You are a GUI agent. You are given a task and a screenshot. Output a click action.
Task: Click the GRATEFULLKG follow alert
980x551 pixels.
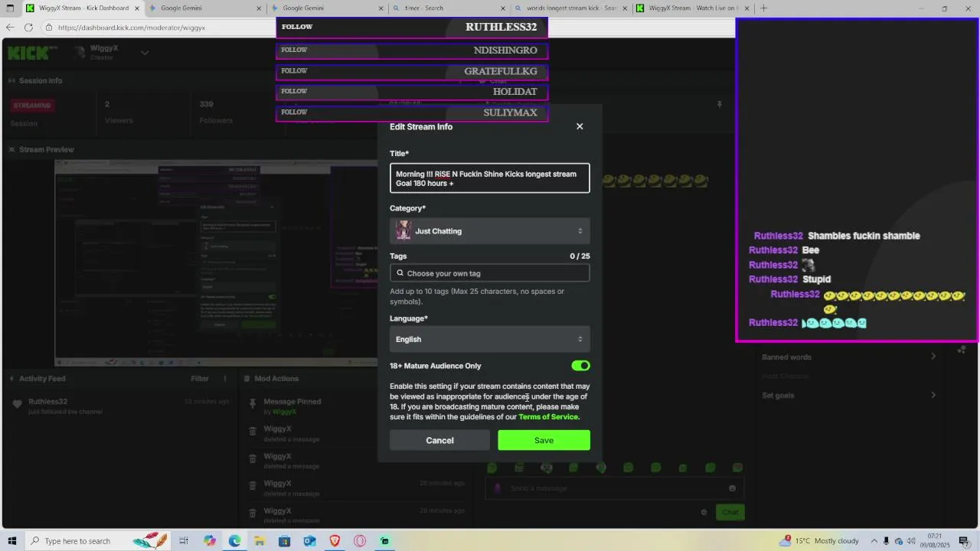tap(412, 71)
